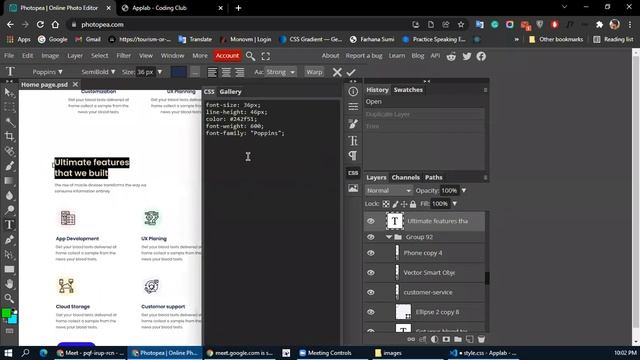Switch to the Gallery tab
The width and height of the screenshot is (640, 360).
(230, 92)
